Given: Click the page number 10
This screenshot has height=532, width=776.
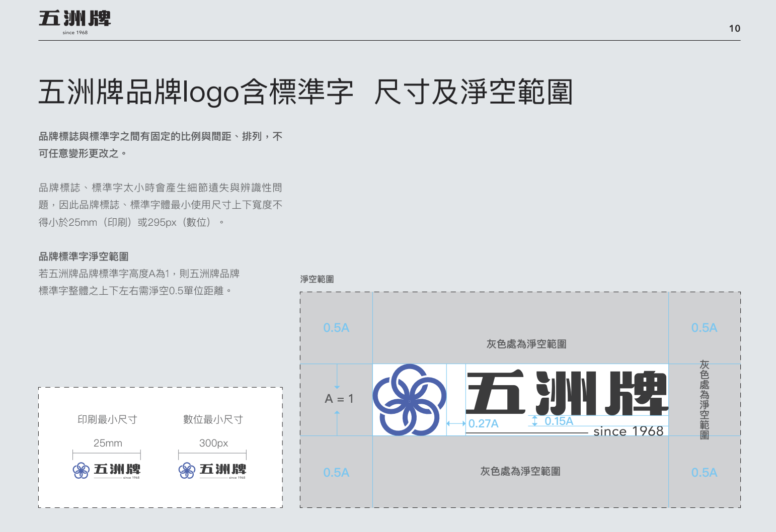Looking at the screenshot, I should coord(735,29).
